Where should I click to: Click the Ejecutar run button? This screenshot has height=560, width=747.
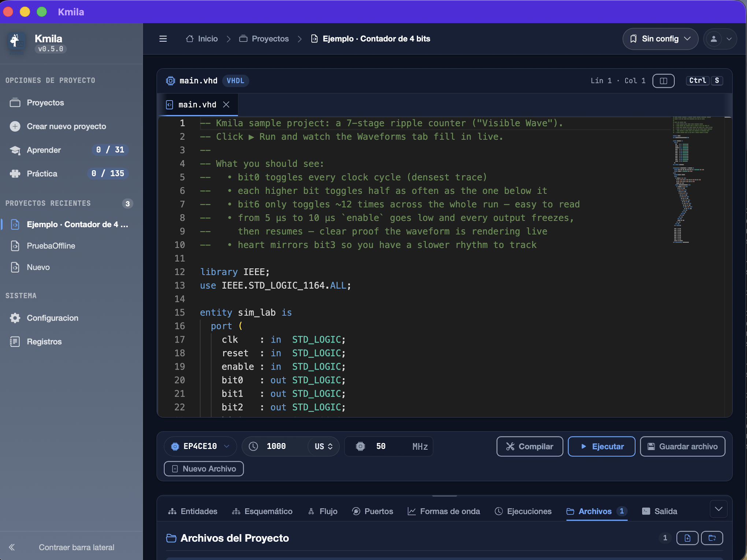[x=601, y=446]
